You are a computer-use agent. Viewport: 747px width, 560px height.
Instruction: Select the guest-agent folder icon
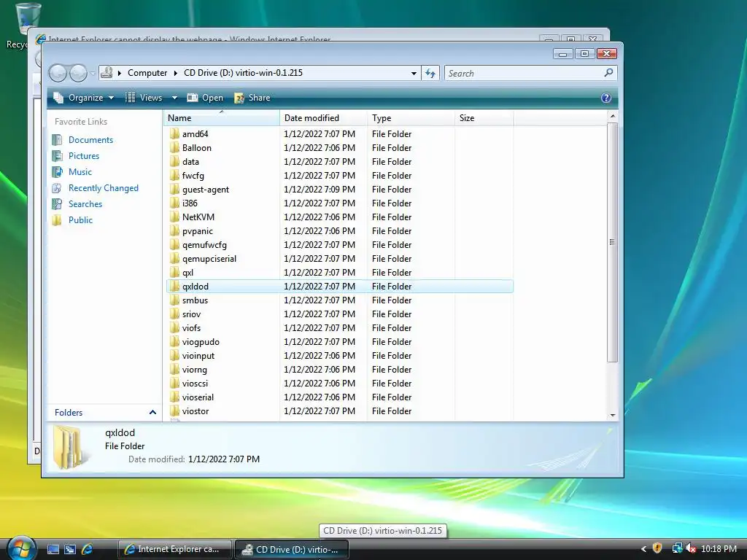175,189
